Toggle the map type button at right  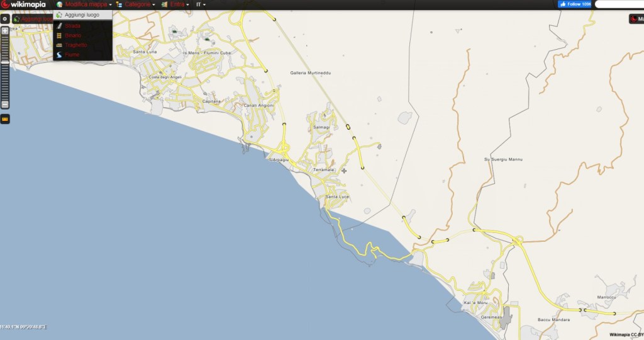tap(635, 19)
